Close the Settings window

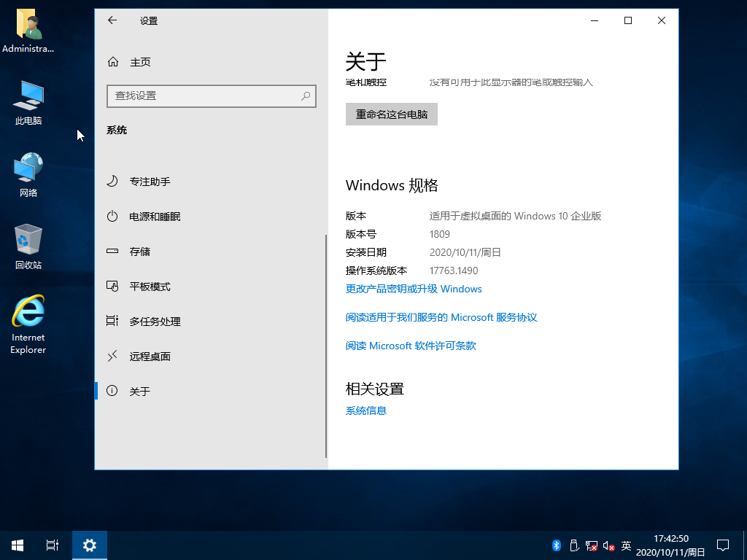pos(661,20)
